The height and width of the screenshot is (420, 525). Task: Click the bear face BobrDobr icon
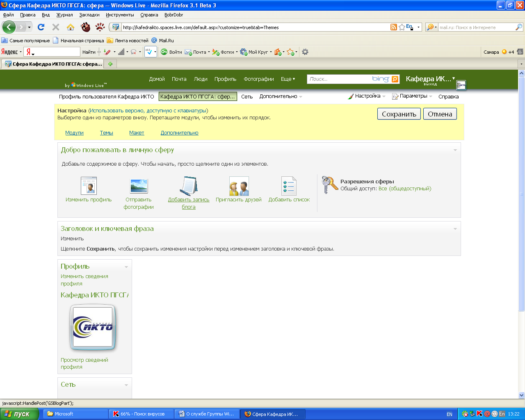click(x=85, y=27)
